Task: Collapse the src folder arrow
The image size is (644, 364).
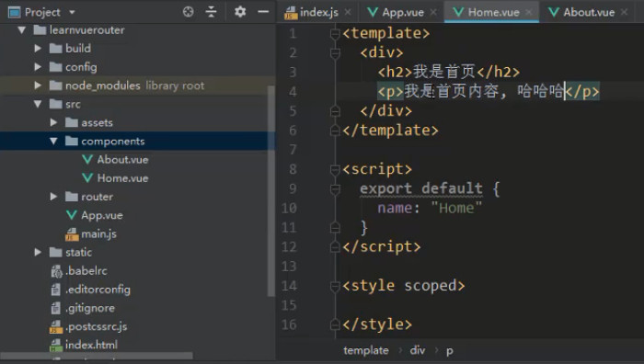Action: pos(38,104)
